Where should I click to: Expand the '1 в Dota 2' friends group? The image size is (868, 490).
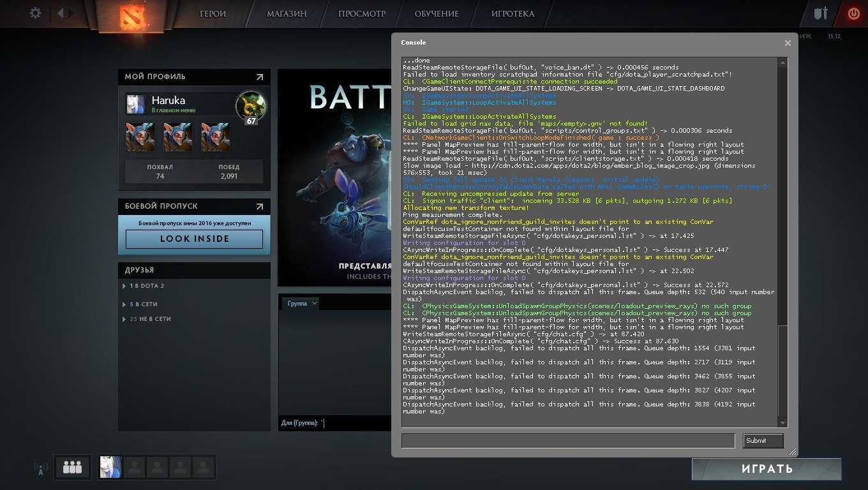coord(144,286)
